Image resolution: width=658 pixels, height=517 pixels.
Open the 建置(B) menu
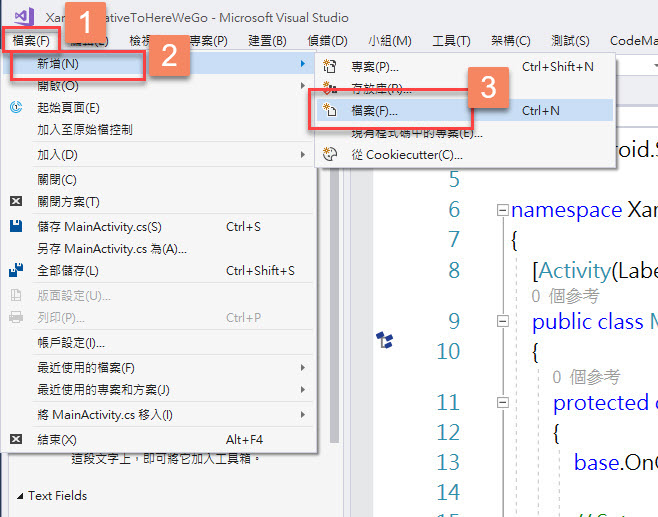coord(267,41)
